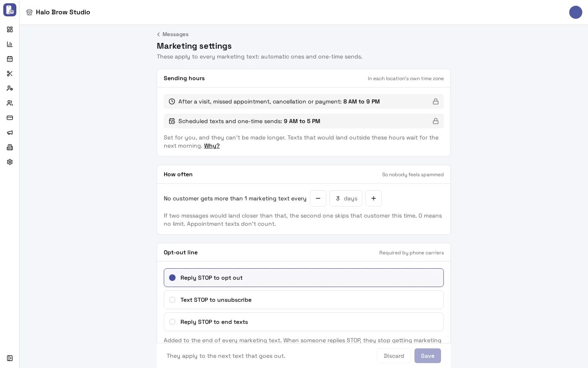
Task: Click the lock icon on the 9 AM to 5 PM row
Action: coord(436,121)
